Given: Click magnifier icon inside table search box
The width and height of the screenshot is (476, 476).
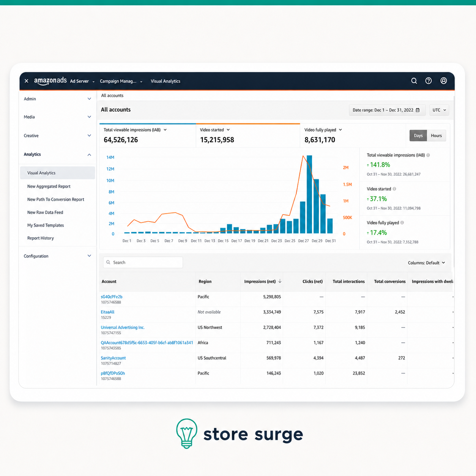Looking at the screenshot, I should click(x=108, y=262).
